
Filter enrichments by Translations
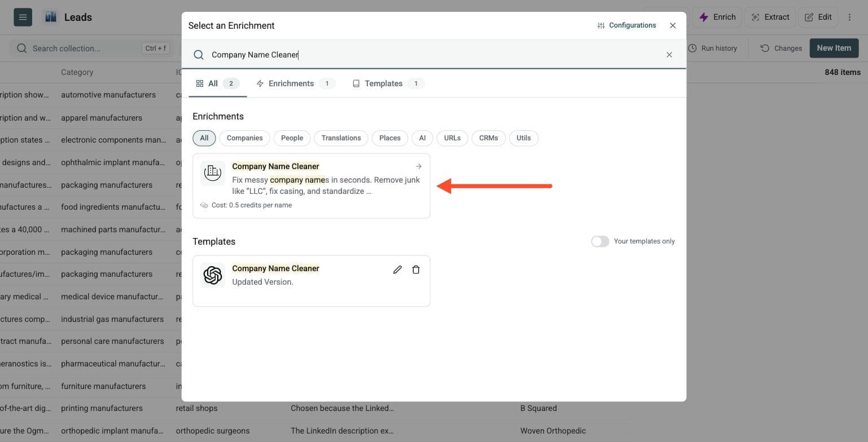point(341,138)
